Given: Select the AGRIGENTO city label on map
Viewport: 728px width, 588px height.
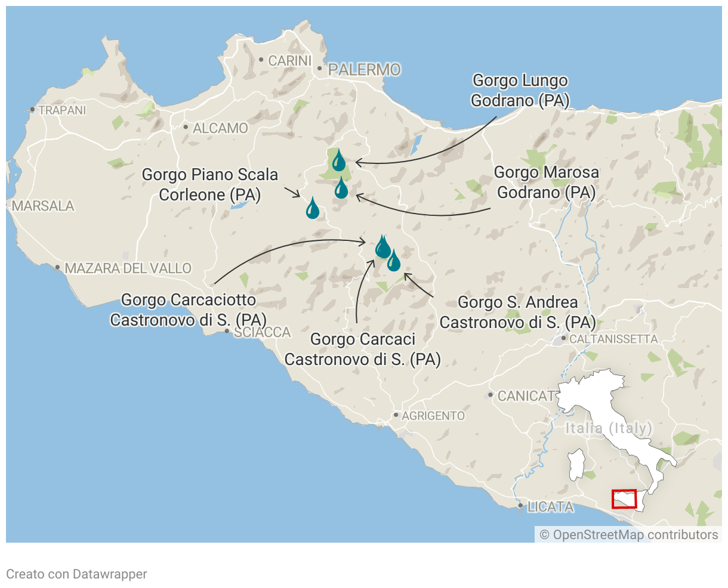Looking at the screenshot, I should [x=433, y=416].
